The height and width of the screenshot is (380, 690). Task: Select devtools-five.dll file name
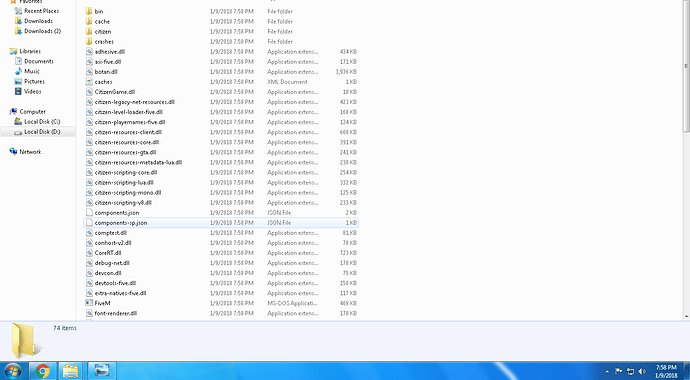pyautogui.click(x=115, y=283)
